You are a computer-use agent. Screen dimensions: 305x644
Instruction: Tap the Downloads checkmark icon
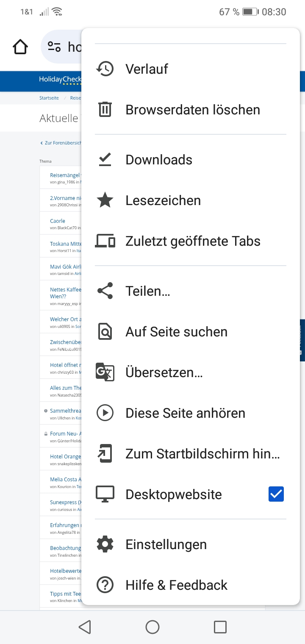[105, 159]
